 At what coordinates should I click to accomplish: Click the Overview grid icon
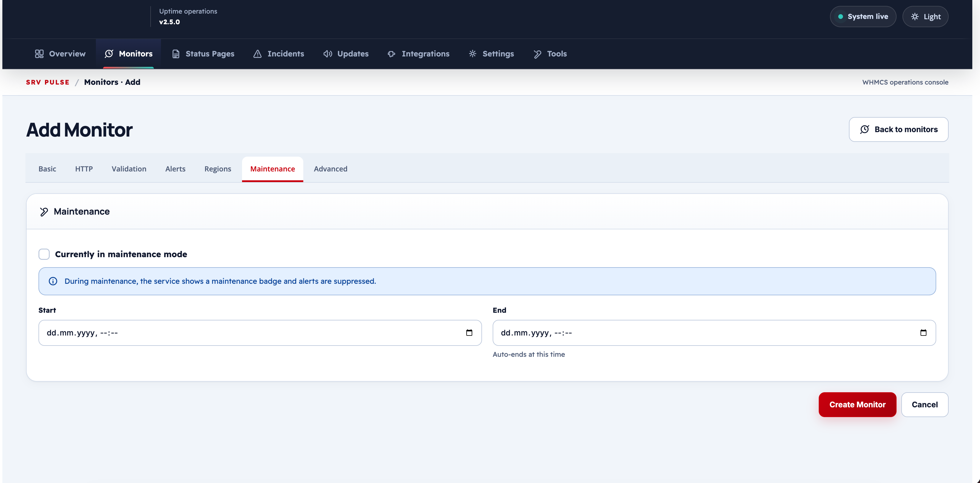(x=39, y=54)
